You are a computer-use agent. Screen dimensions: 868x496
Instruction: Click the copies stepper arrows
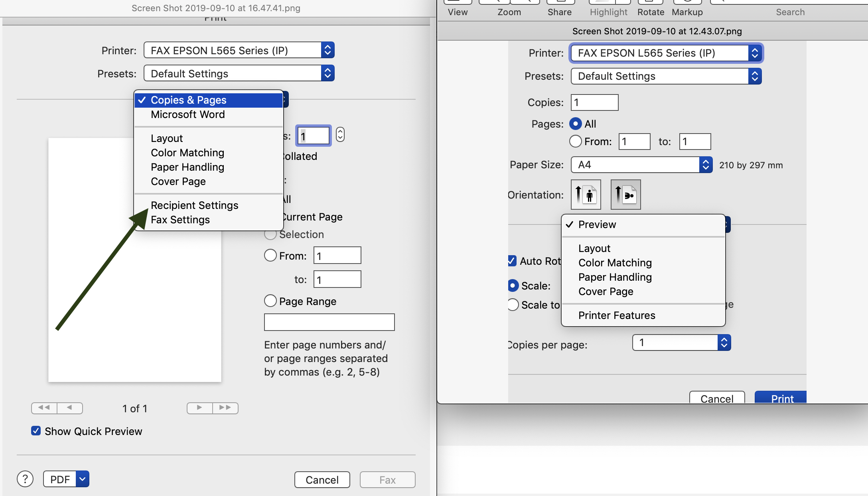coord(340,135)
